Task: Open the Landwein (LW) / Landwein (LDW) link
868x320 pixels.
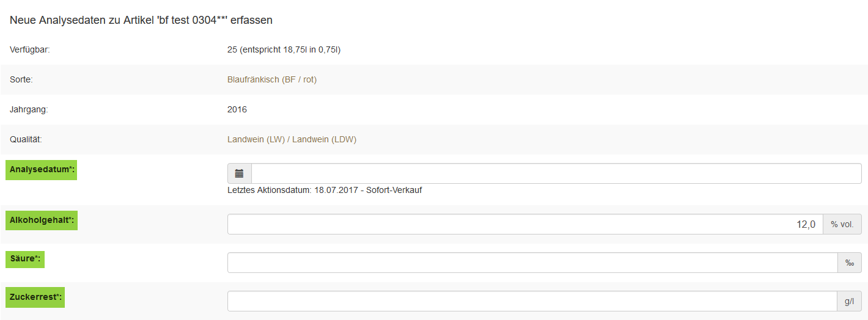Action: (292, 139)
